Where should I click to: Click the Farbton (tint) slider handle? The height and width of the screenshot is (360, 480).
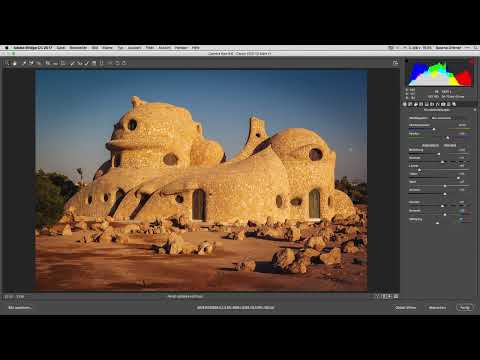(x=448, y=138)
